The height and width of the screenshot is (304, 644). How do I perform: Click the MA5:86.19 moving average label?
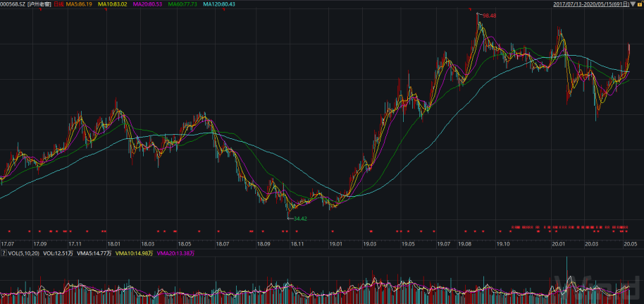click(x=79, y=4)
